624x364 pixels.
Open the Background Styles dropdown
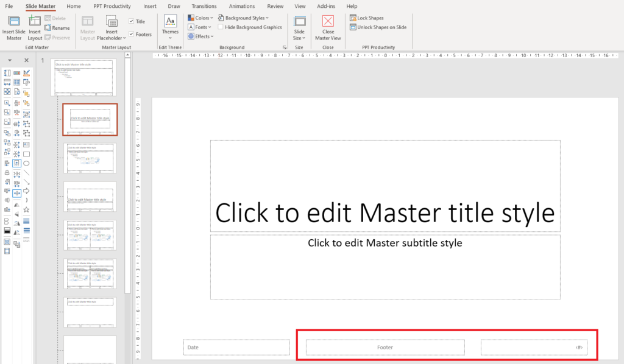pos(243,18)
